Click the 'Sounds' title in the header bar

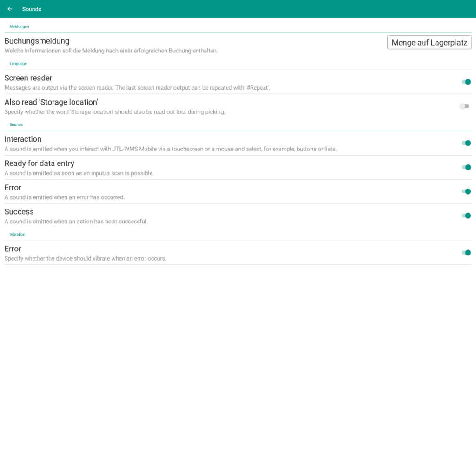32,9
